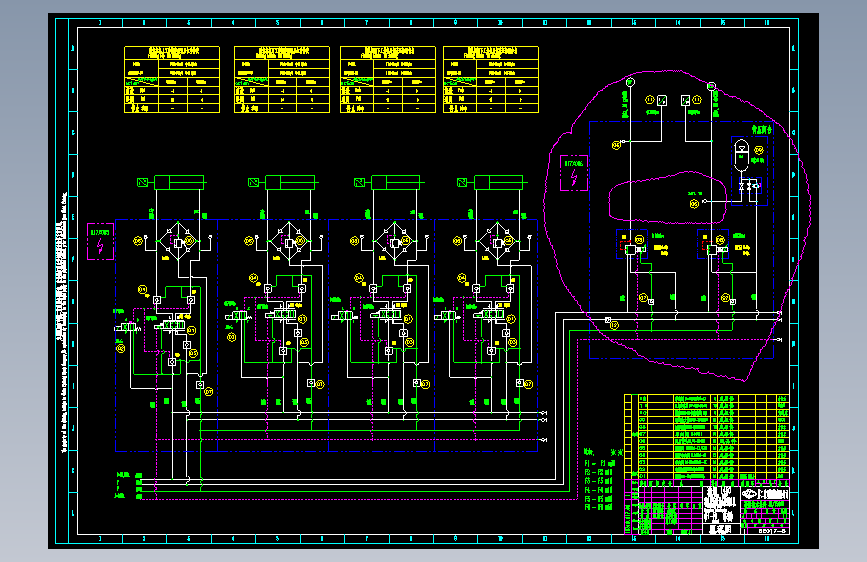This screenshot has height=562, width=867.
Task: Select the right valve in small blue dashed box
Action: (x=713, y=244)
